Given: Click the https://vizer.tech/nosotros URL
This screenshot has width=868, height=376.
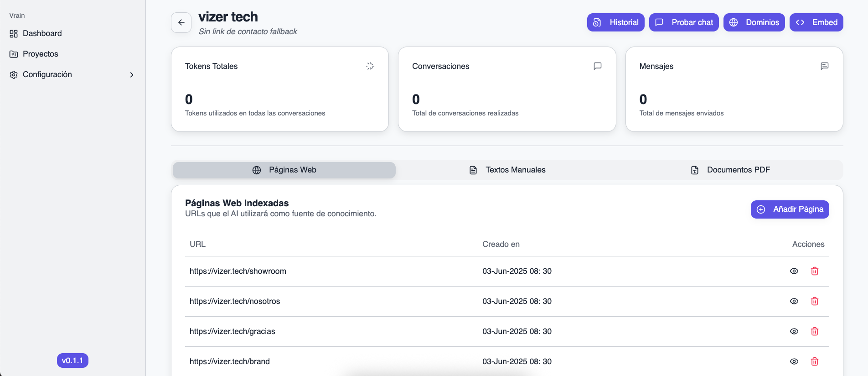Looking at the screenshot, I should pos(235,301).
